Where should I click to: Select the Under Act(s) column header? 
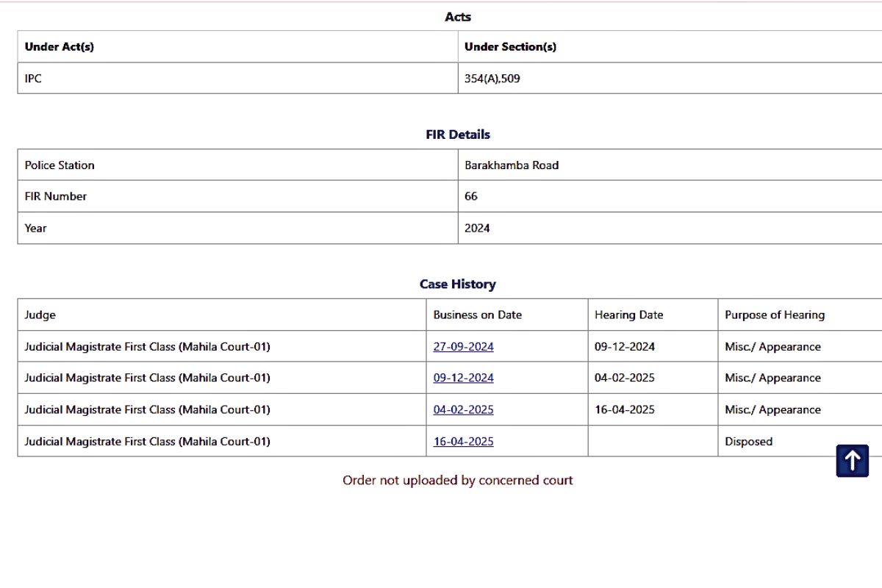tap(60, 47)
